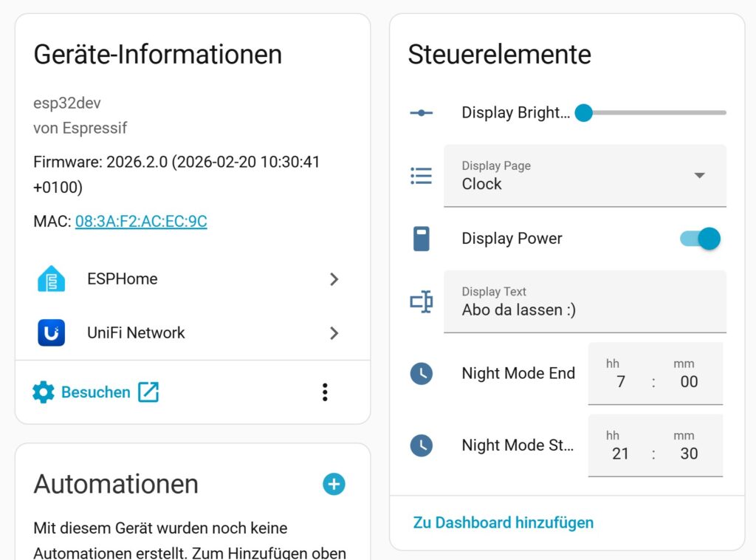Click the Display Text input field
This screenshot has width=756, height=560.
pos(585,310)
